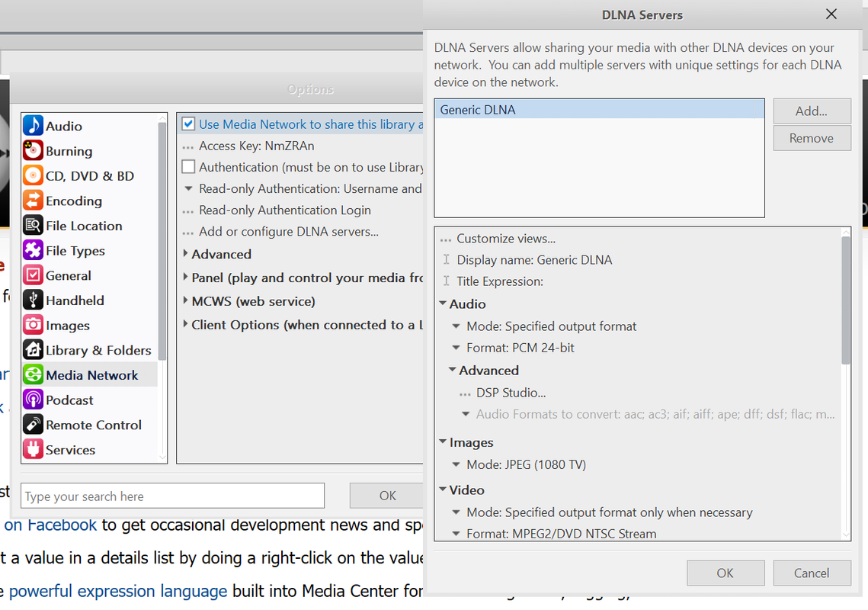Click the File Types puzzle icon
Screen dimensions: 868x610
pyautogui.click(x=33, y=250)
